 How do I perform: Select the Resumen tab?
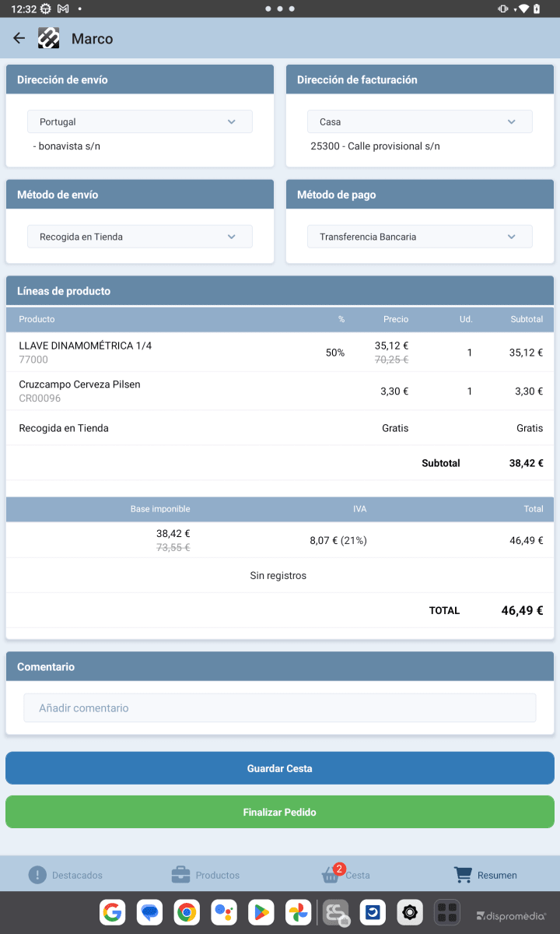(485, 875)
